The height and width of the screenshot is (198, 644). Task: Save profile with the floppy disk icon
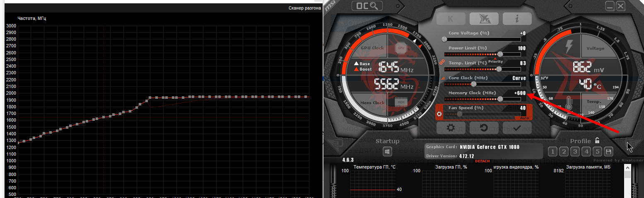[609, 152]
